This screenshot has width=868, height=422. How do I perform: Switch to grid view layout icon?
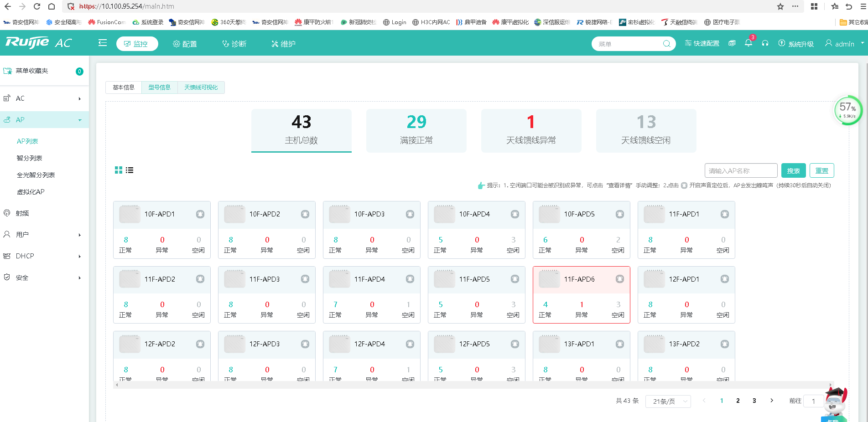pyautogui.click(x=118, y=170)
